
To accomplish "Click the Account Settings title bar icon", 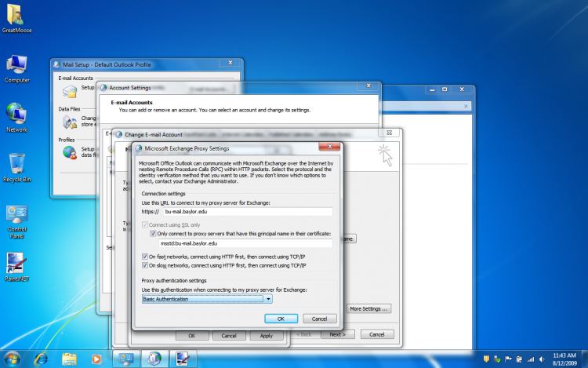I will coord(103,88).
